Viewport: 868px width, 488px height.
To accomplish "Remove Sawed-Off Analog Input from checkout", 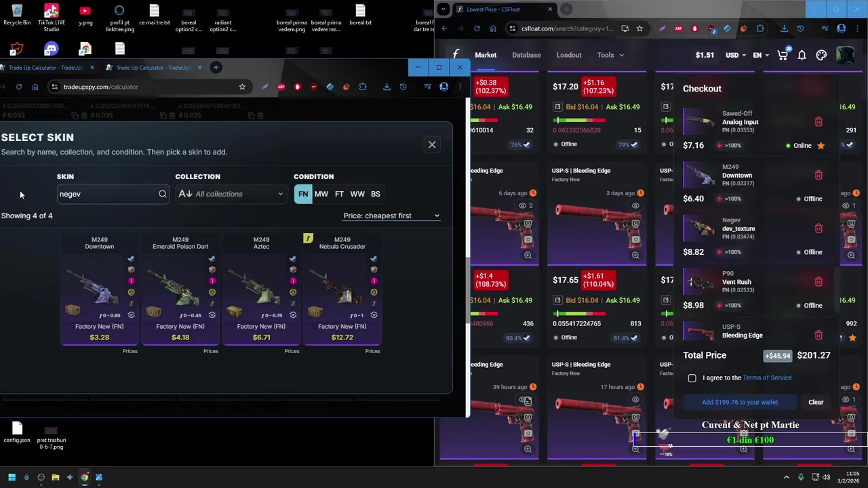I will (818, 122).
